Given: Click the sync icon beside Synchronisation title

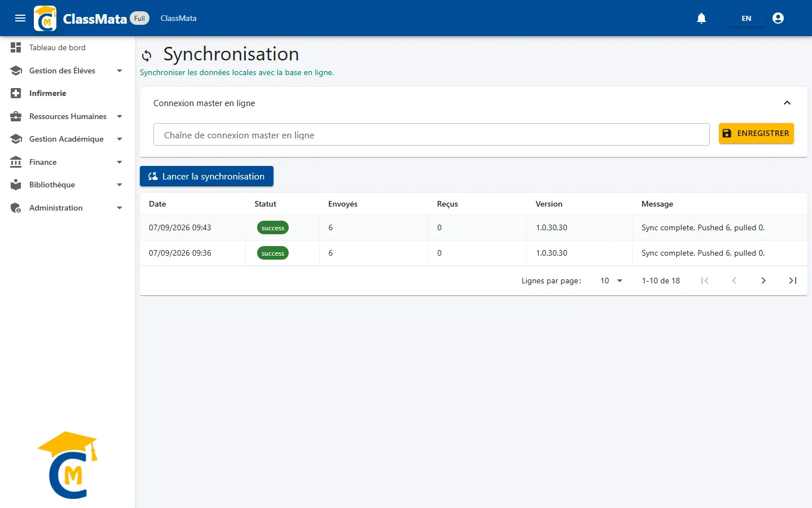Looking at the screenshot, I should (x=147, y=55).
